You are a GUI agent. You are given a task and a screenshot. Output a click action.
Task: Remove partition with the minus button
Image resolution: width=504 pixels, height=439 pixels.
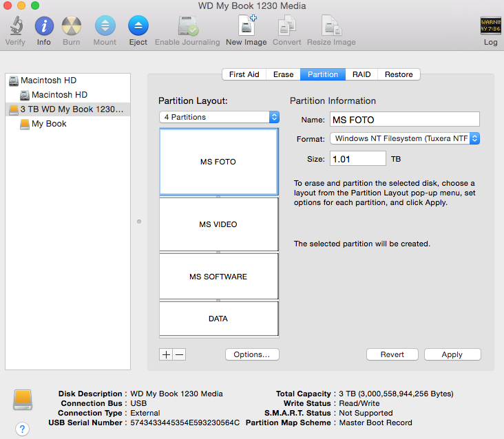tap(179, 354)
